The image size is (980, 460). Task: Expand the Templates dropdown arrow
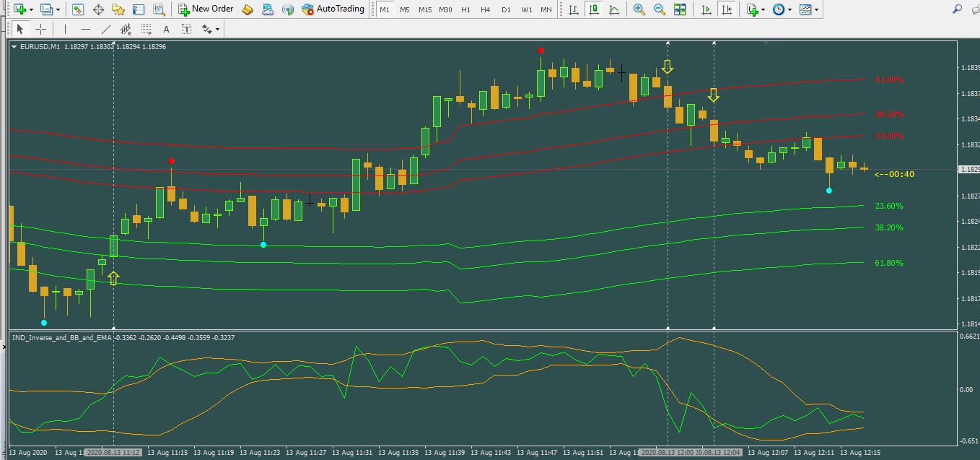[x=817, y=10]
